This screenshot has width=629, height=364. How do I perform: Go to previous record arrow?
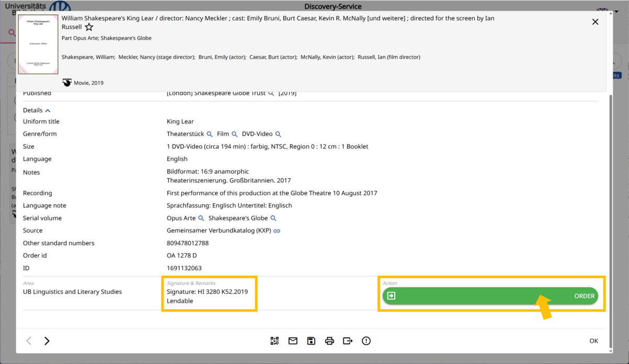click(x=29, y=341)
